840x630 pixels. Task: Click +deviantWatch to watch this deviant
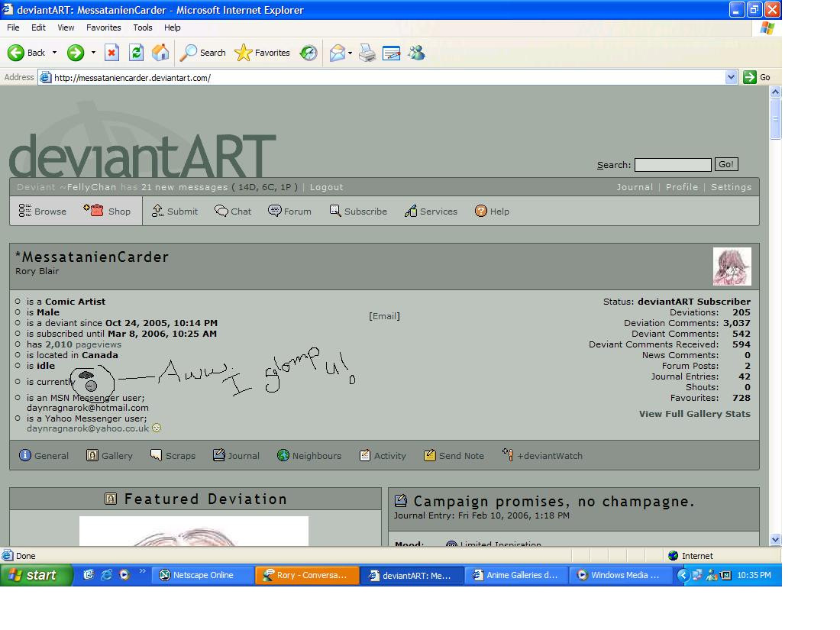pos(542,455)
